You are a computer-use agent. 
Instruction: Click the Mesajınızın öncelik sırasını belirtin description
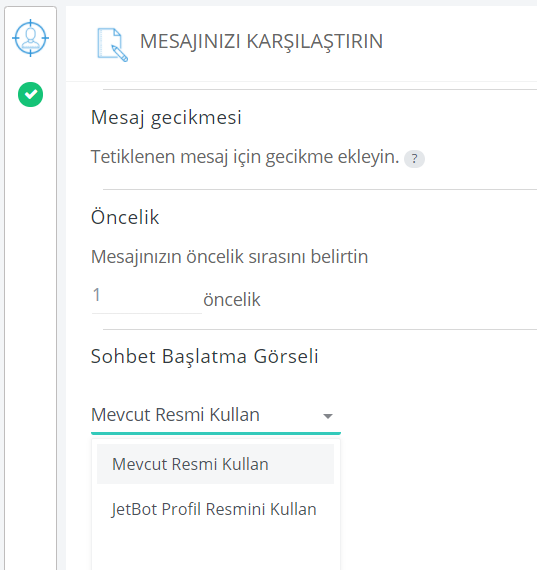[229, 257]
